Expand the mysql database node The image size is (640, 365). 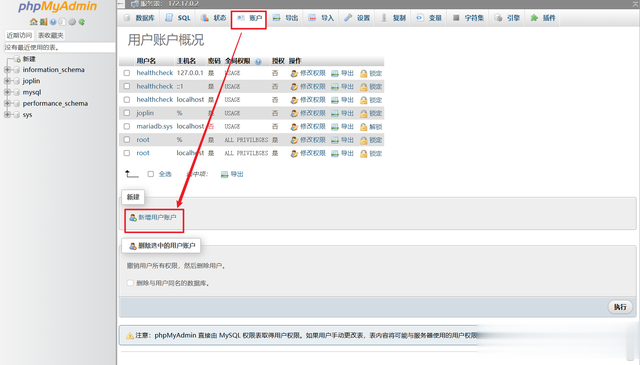click(x=7, y=92)
